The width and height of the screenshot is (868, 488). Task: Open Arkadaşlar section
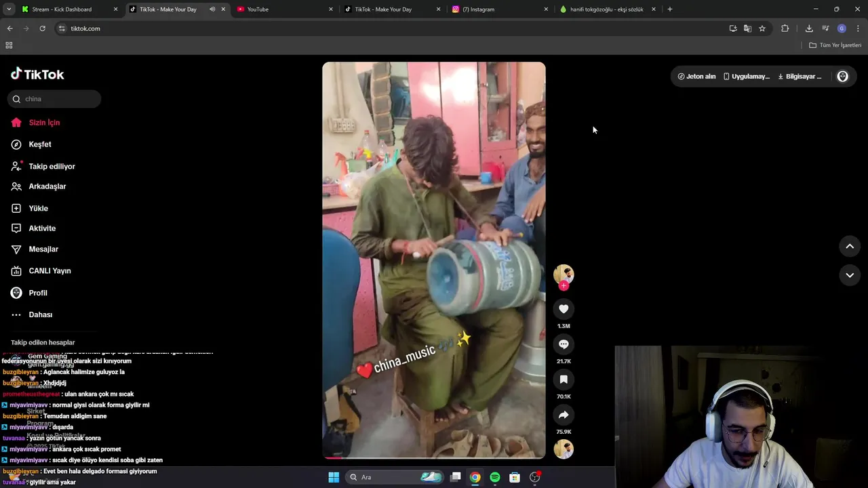tap(47, 186)
